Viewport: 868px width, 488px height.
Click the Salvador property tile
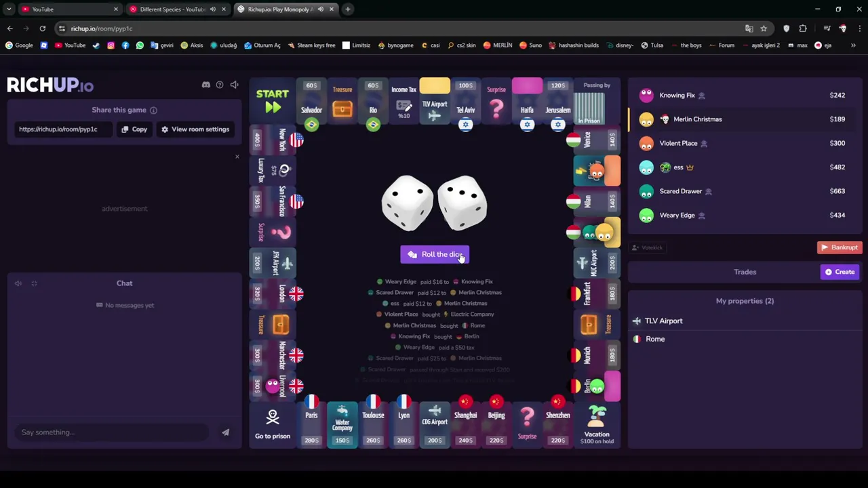(311, 102)
